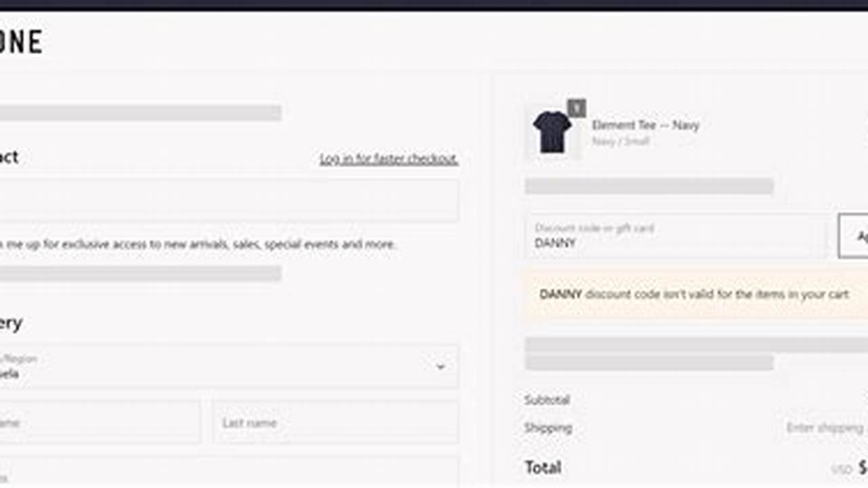
Task: Click into the First name field
Action: [x=100, y=422]
